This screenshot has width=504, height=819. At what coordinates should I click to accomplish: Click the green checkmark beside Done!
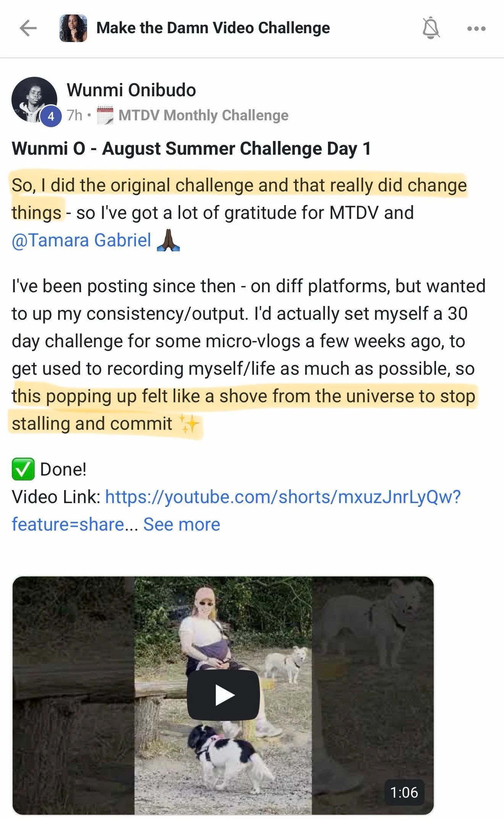click(x=23, y=469)
